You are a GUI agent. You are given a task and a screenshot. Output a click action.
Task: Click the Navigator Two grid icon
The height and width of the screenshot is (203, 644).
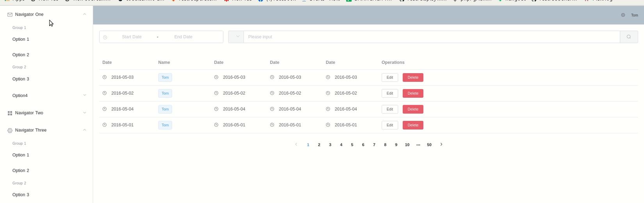[x=10, y=113]
